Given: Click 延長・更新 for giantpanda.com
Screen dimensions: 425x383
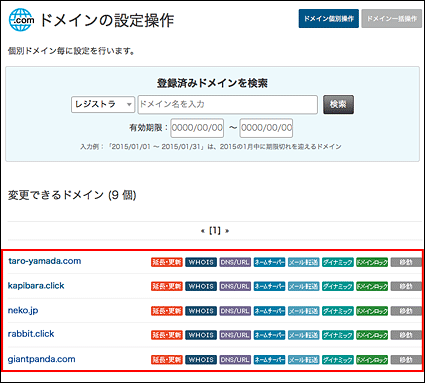Looking at the screenshot, I should [x=167, y=360].
